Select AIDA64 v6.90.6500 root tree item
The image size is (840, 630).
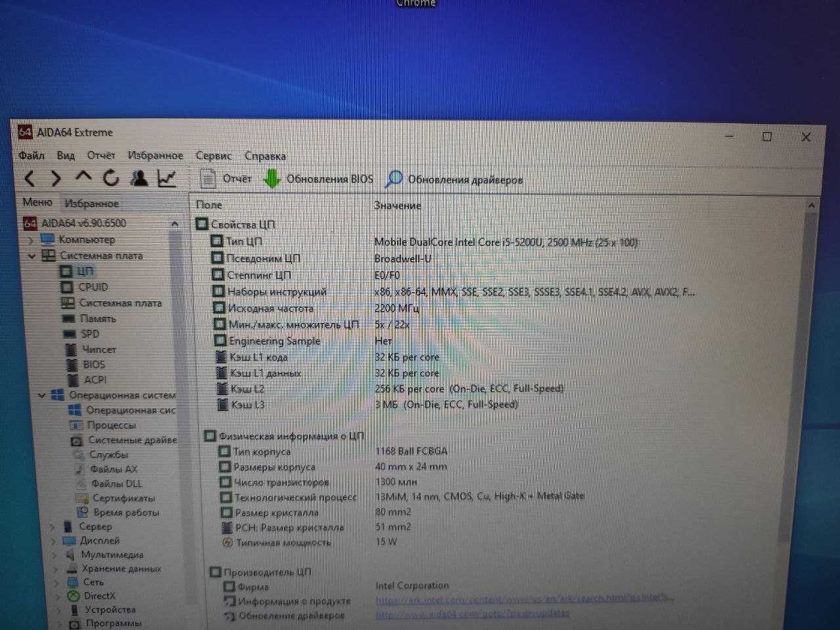[x=75, y=223]
